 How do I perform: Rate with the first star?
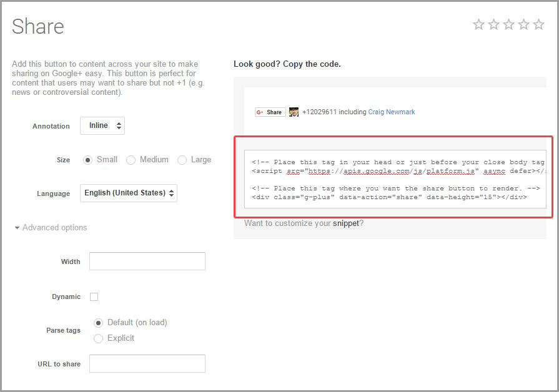click(478, 24)
